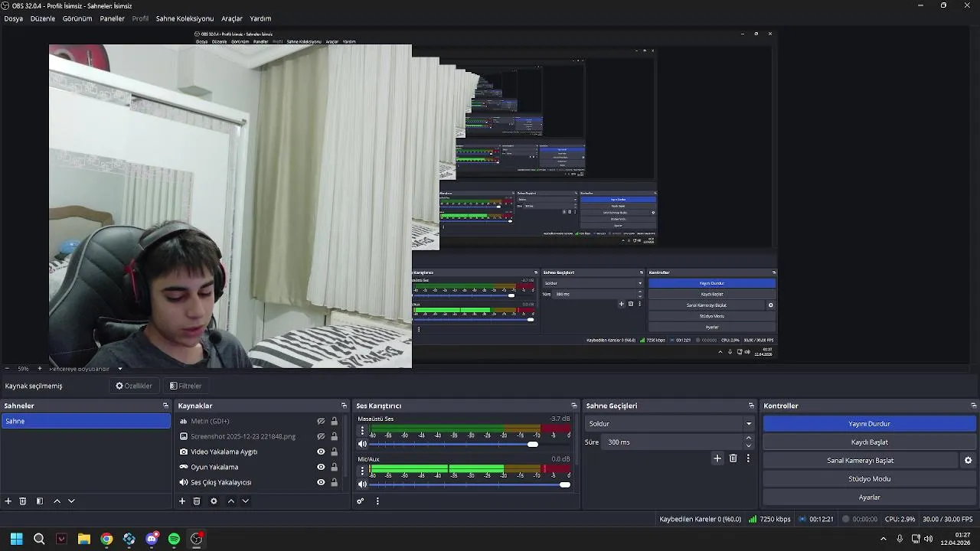Open advanced audio properties gears icon
Viewport: 980px width, 551px height.
pos(361,501)
